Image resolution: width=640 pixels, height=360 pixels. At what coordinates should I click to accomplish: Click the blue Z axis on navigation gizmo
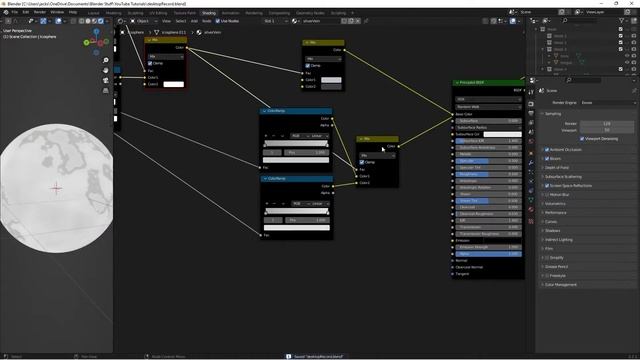click(x=96, y=31)
